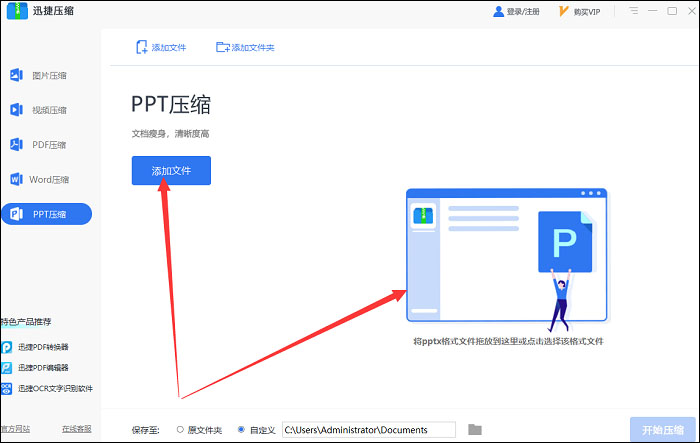Open 在线客服 support link
Image resolution: width=700 pixels, height=443 pixels.
pos(77,429)
